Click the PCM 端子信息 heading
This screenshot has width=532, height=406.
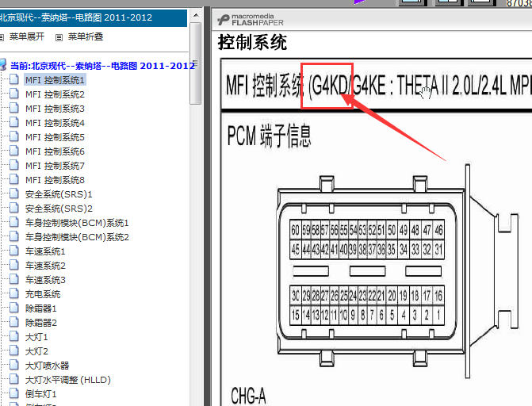point(269,136)
